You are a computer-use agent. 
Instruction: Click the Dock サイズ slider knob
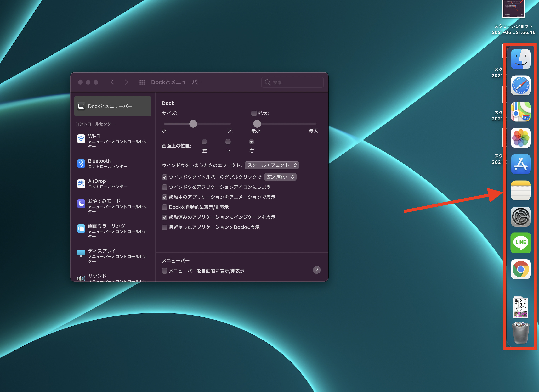193,124
